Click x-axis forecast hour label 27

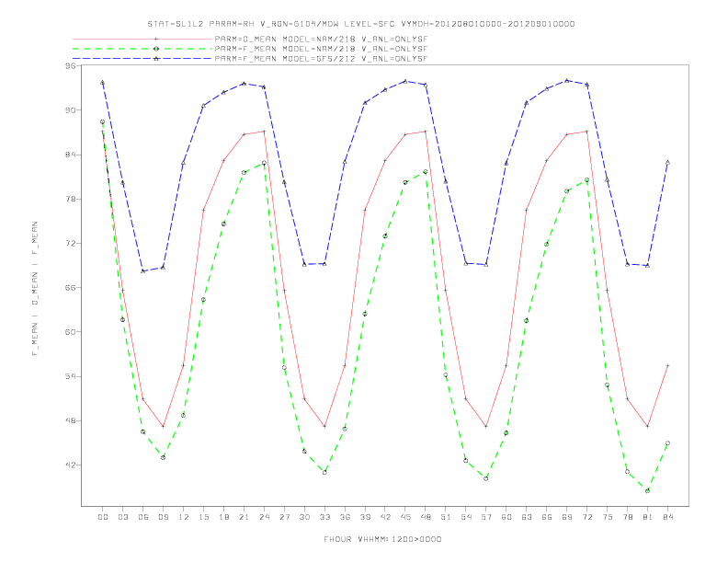(x=284, y=517)
